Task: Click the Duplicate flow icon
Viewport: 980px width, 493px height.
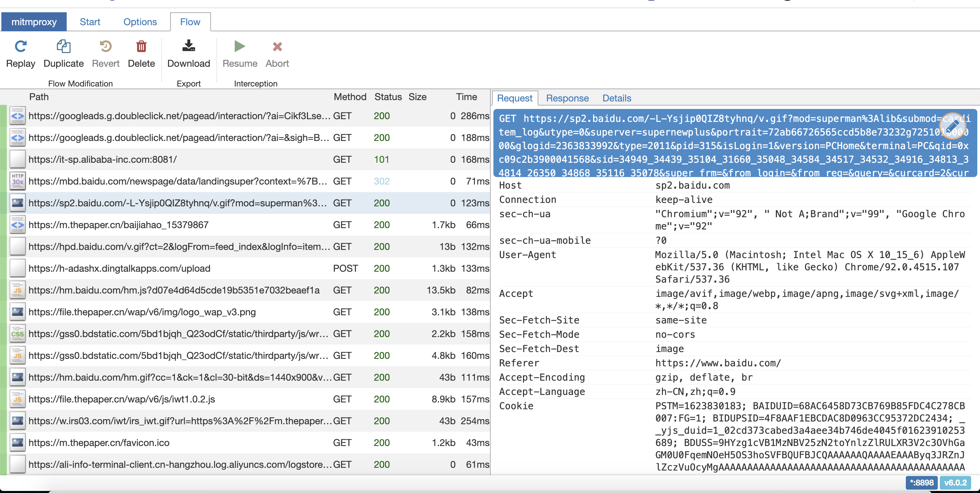Action: pyautogui.click(x=64, y=46)
